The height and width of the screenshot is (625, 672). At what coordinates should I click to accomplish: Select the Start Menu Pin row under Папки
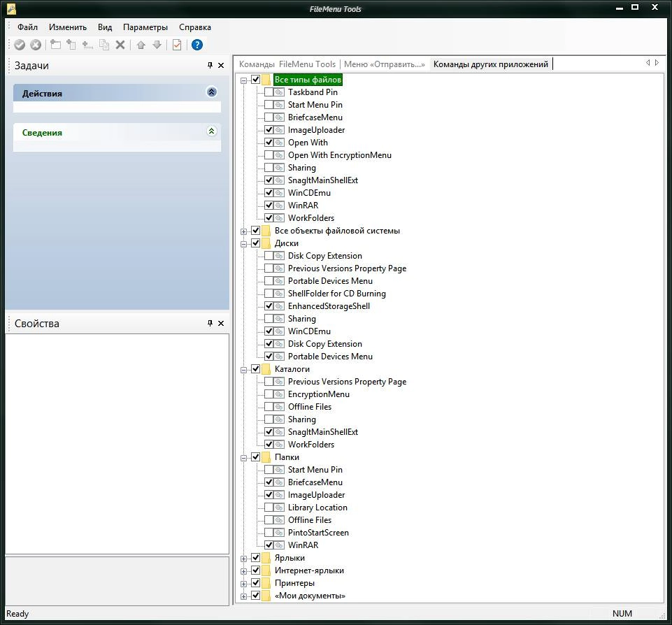[x=315, y=470]
